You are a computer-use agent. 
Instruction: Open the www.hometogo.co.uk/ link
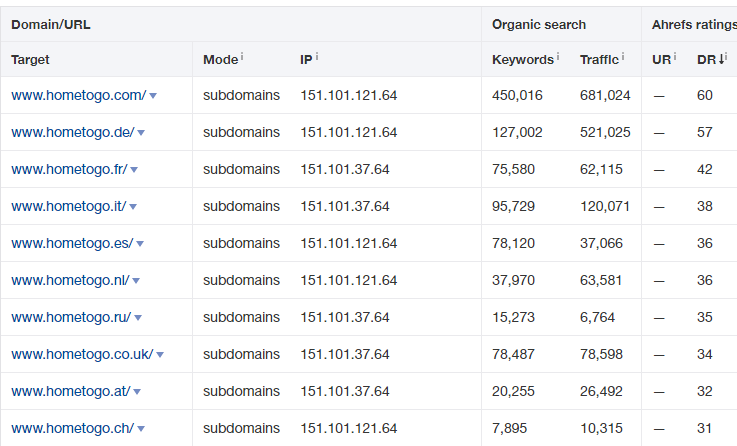pyautogui.click(x=82, y=354)
